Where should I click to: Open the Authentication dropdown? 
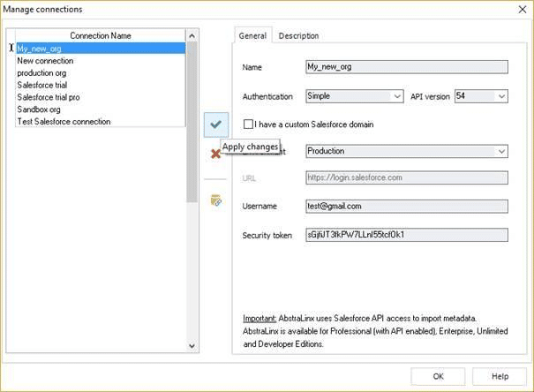tap(354, 96)
